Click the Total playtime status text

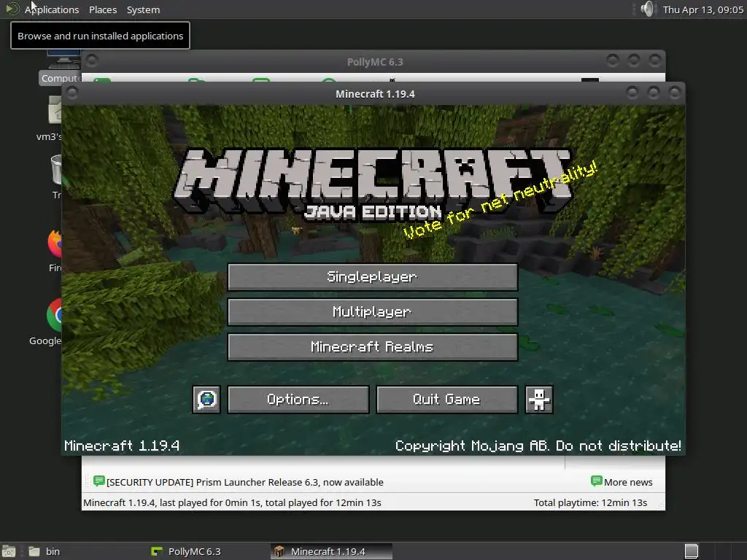click(x=590, y=503)
